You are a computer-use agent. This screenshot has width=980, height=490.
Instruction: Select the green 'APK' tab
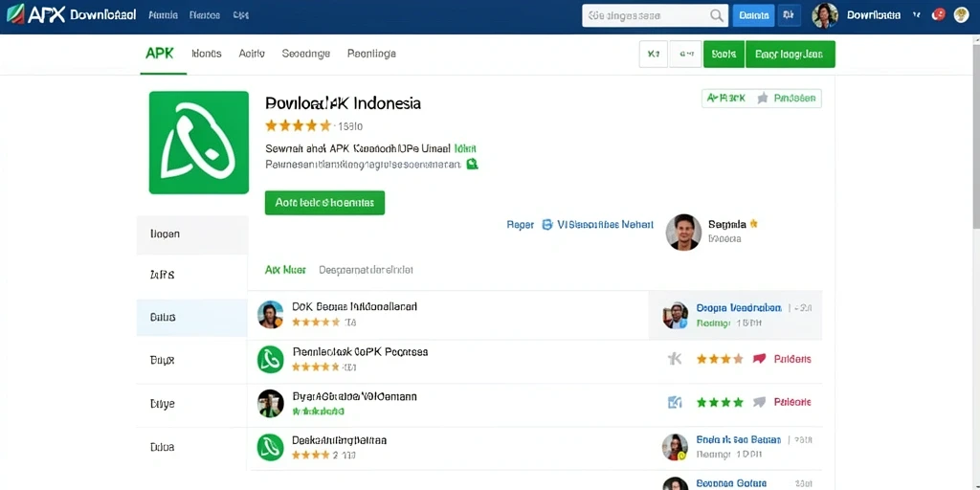pyautogui.click(x=160, y=54)
